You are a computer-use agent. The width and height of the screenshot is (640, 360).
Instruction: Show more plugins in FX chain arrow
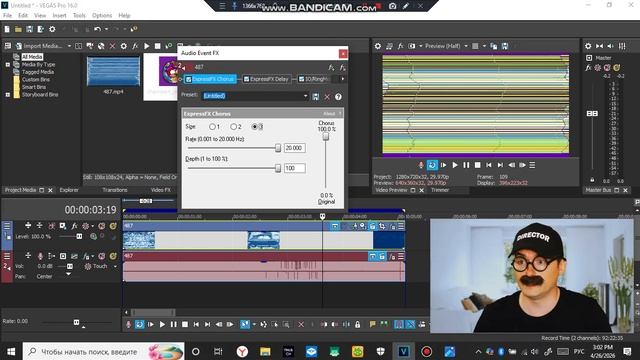[x=342, y=79]
